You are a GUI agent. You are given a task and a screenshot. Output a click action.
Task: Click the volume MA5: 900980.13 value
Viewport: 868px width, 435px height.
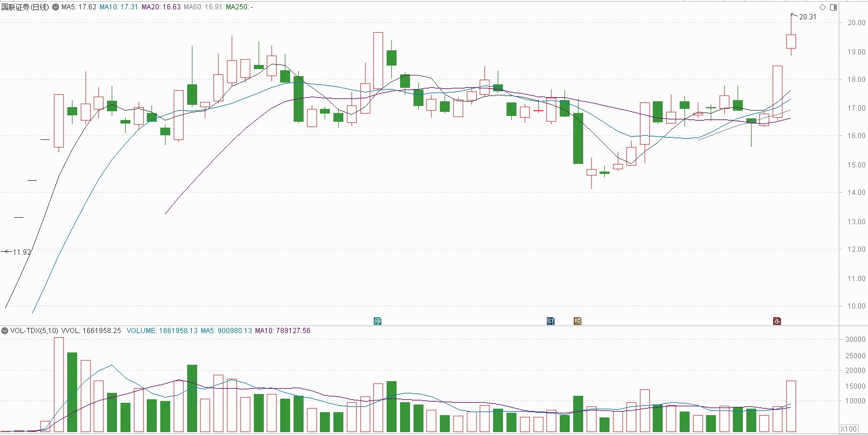pos(226,331)
